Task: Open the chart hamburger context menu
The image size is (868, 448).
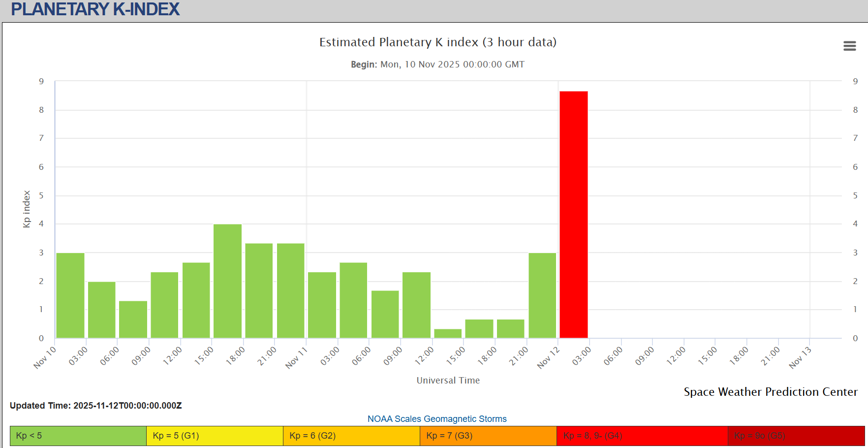Action: (x=849, y=46)
